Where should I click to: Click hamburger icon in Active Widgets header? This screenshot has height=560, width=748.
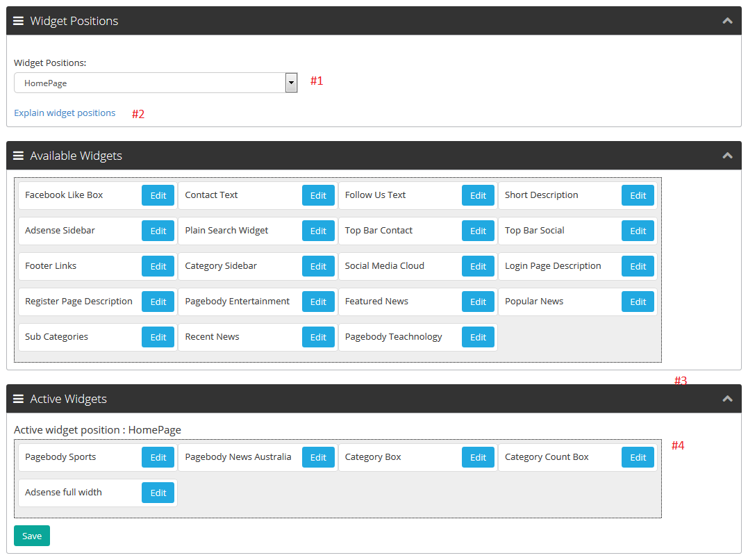click(x=19, y=399)
